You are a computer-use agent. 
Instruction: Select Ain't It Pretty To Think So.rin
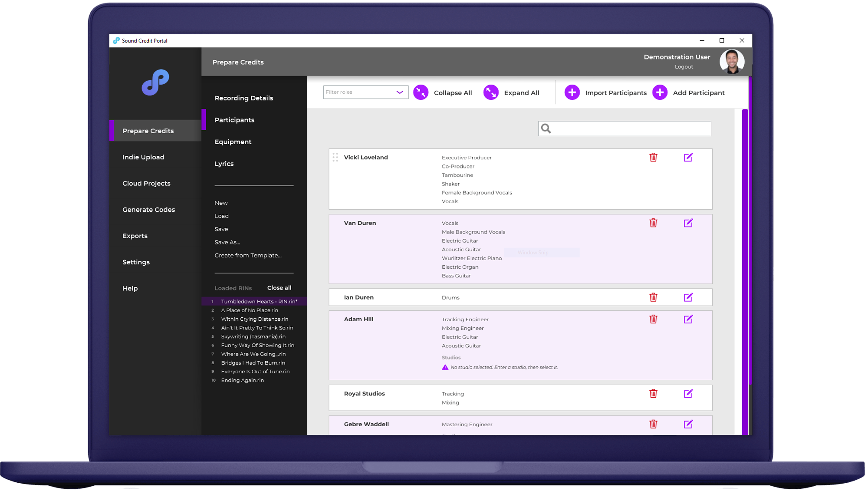(258, 329)
